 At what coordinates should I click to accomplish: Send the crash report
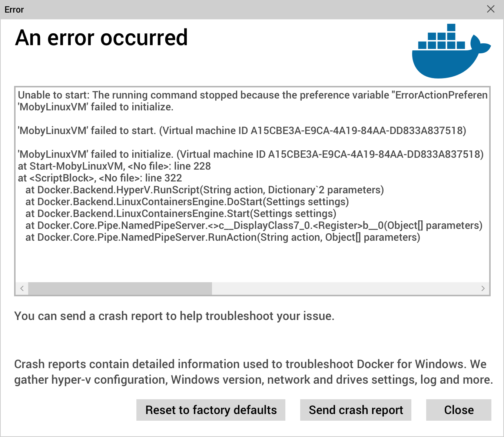click(x=356, y=410)
